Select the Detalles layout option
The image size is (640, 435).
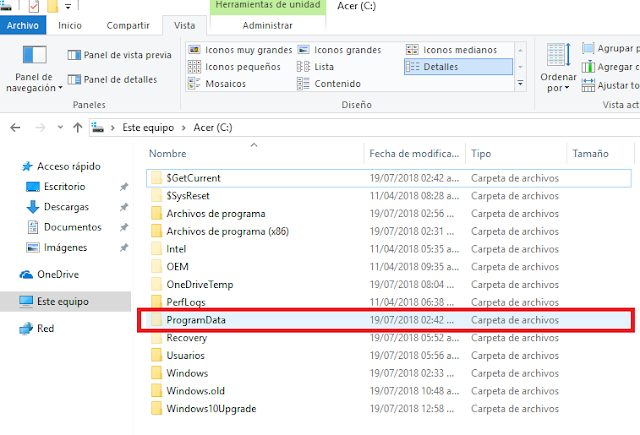point(458,67)
